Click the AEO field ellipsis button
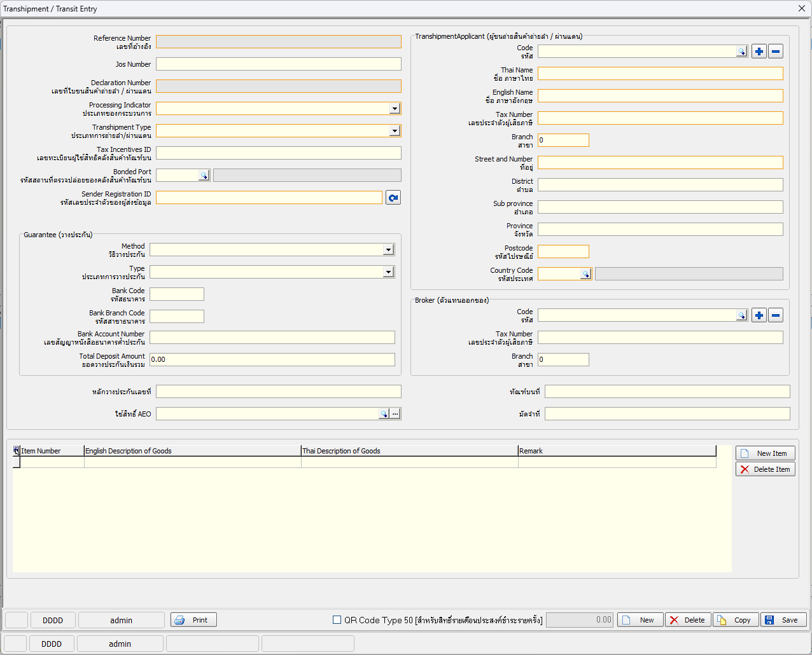The width and height of the screenshot is (812, 655). tap(395, 414)
